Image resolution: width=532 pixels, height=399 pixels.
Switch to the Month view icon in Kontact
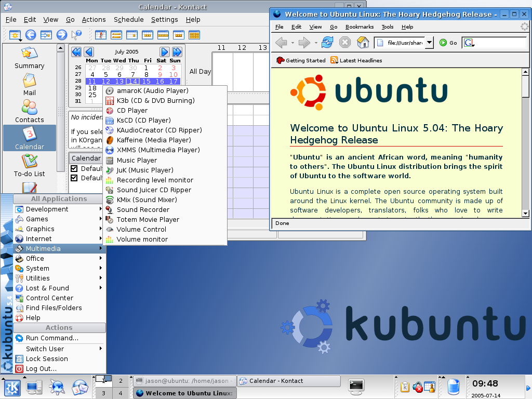click(x=194, y=35)
